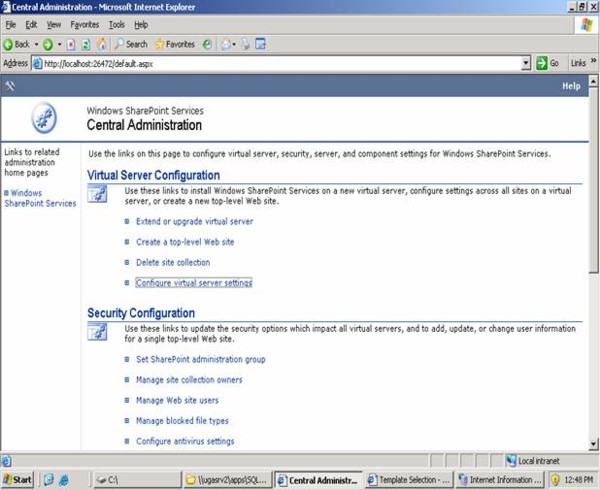Open Configure antivirus settings link
600x490 pixels.
185,441
